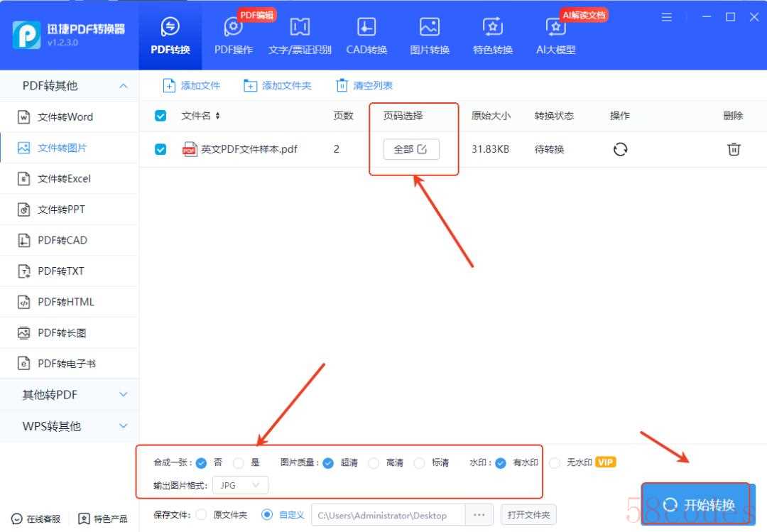This screenshot has height=532, width=767.
Task: Open 图片转换 tab
Action: point(430,36)
